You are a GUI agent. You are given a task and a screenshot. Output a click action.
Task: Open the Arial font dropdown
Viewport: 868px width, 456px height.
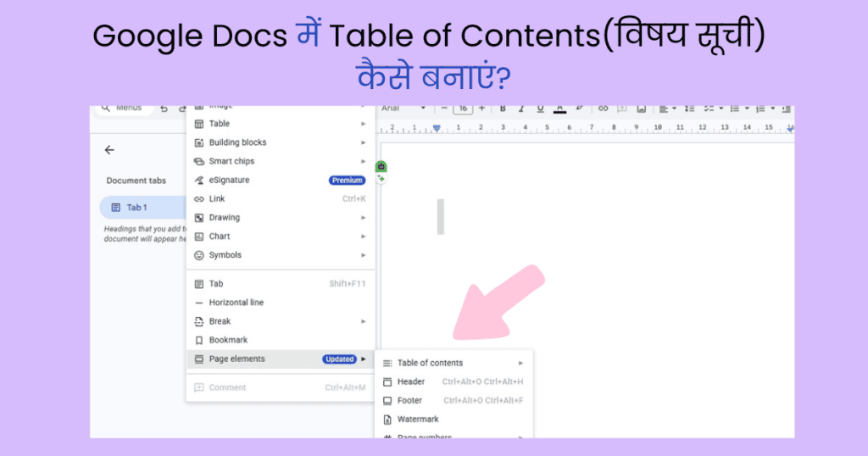point(403,109)
